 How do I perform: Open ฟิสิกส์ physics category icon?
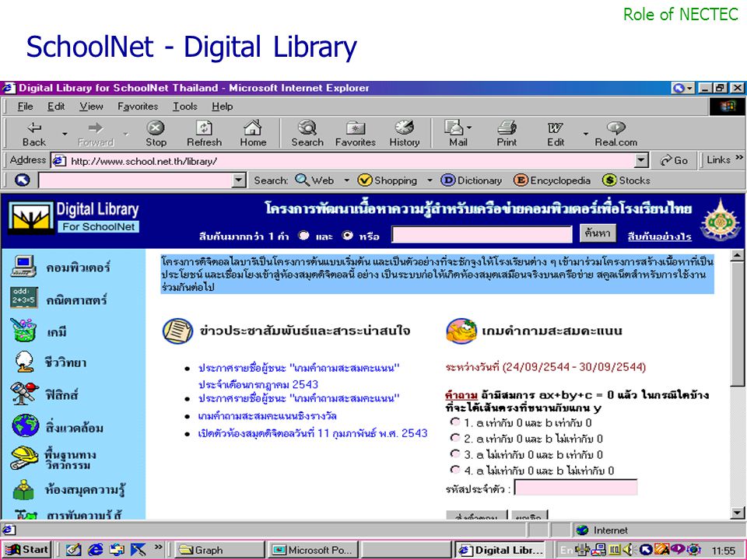click(24, 394)
